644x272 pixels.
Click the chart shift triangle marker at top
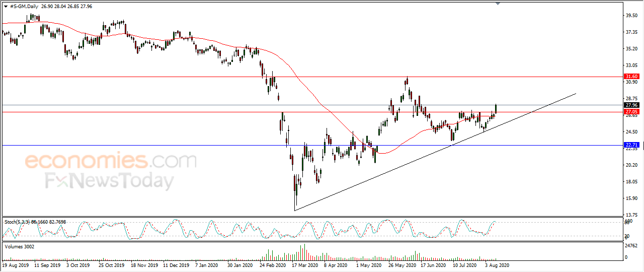click(x=498, y=4)
